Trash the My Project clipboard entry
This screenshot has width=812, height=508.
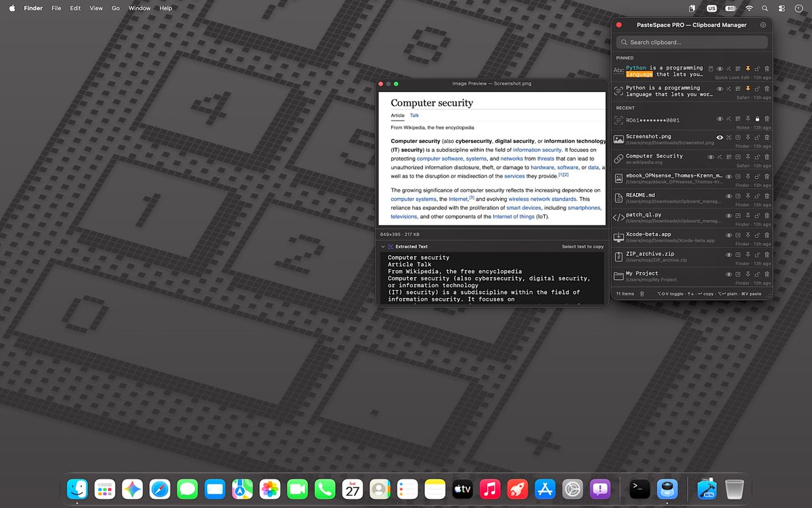[x=767, y=274]
